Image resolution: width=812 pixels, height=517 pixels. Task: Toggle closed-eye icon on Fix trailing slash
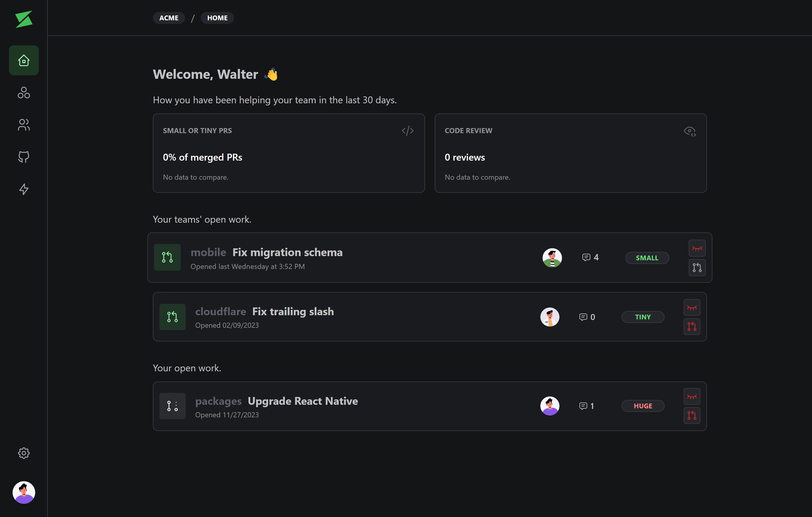tap(692, 307)
